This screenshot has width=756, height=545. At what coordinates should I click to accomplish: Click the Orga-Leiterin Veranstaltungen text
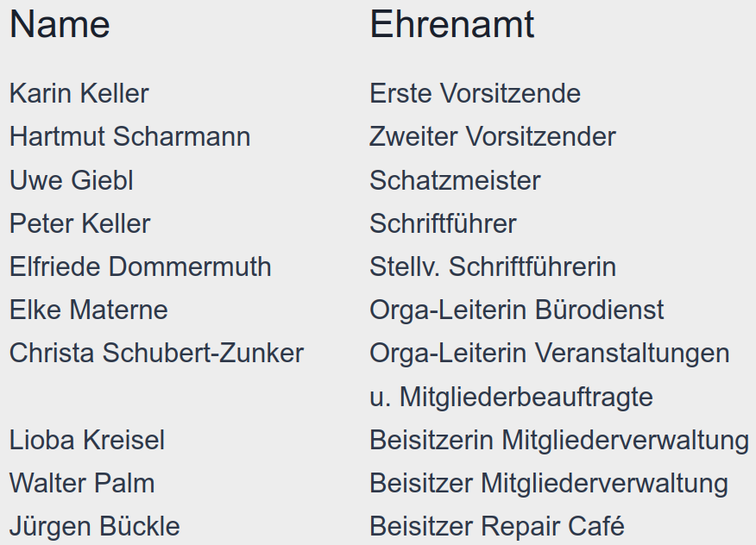tap(549, 353)
